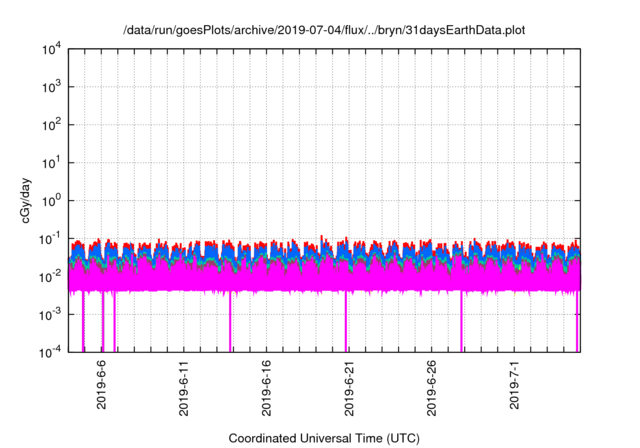Click the magenta dropout spike between 6-11 and 6-16
Screen dimensions: 640x448
pos(230,321)
